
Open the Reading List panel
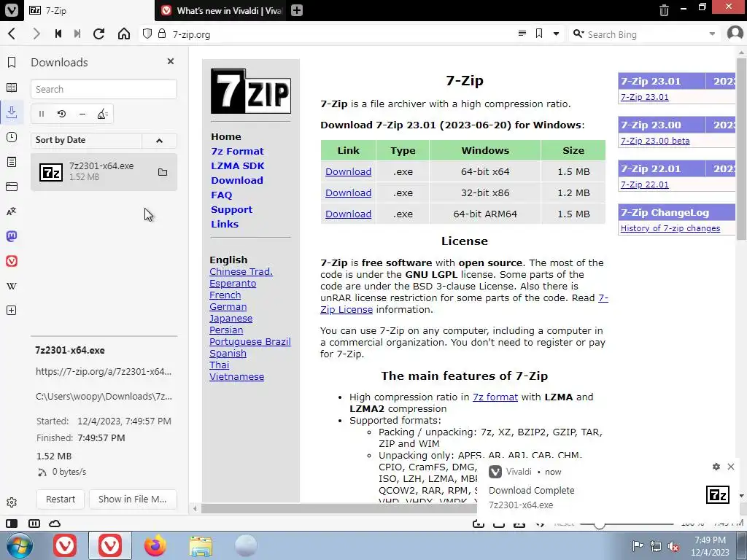coord(12,87)
